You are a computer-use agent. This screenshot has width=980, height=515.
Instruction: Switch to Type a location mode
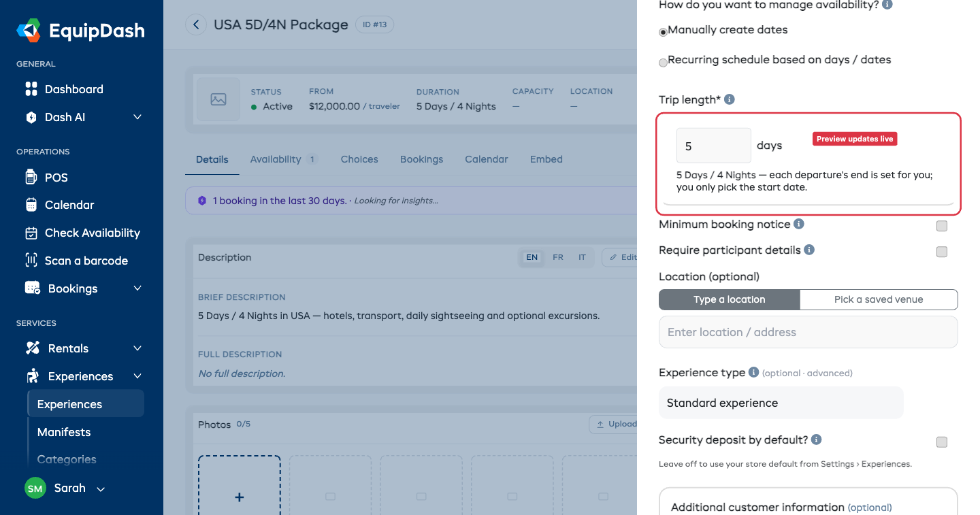pyautogui.click(x=730, y=299)
